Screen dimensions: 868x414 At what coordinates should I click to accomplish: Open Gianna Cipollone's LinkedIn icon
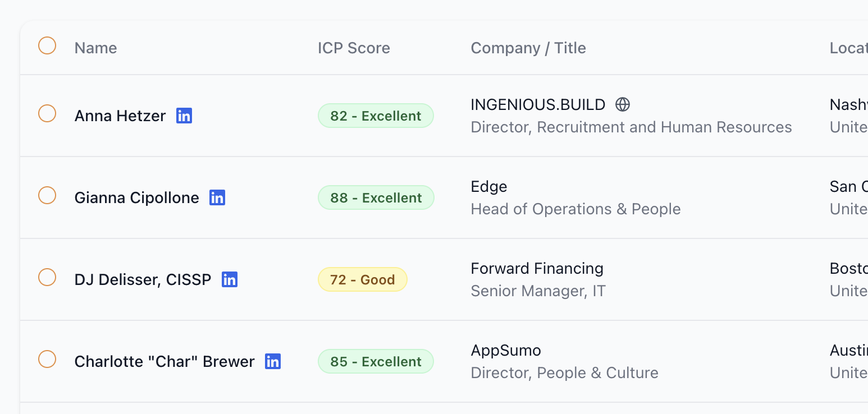(x=217, y=197)
